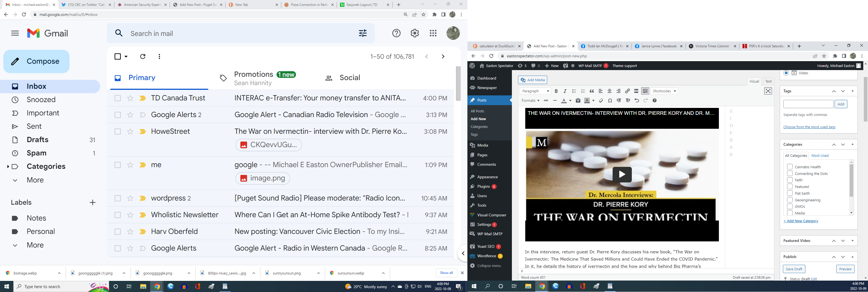Open the text color picker arrow
Viewport: 868px width, 292px height.
570,101
